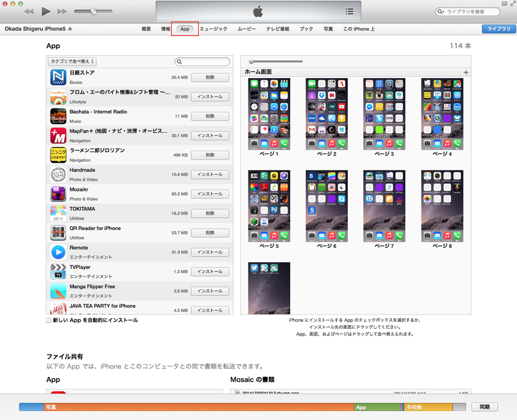Select the App tab
The width and height of the screenshot is (517, 420).
point(185,29)
